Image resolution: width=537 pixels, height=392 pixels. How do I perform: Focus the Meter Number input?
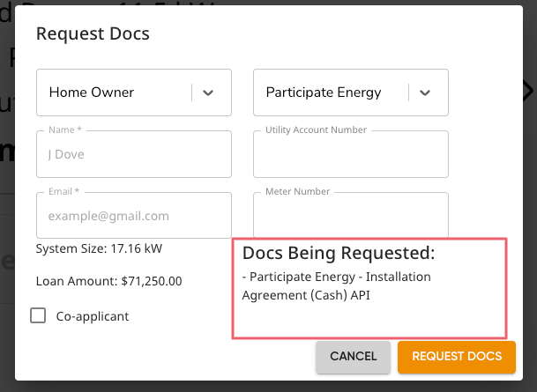coord(350,218)
